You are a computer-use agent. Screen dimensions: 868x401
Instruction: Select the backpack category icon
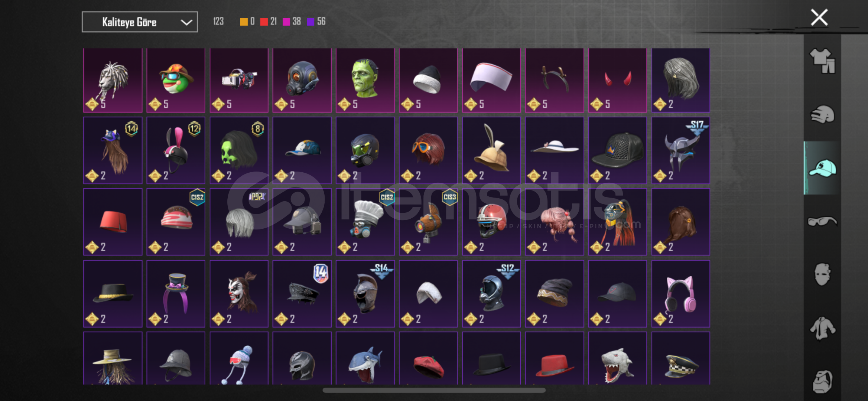822,381
